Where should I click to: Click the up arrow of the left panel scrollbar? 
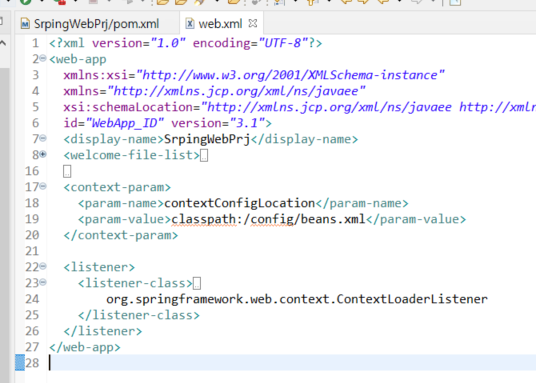3,43
